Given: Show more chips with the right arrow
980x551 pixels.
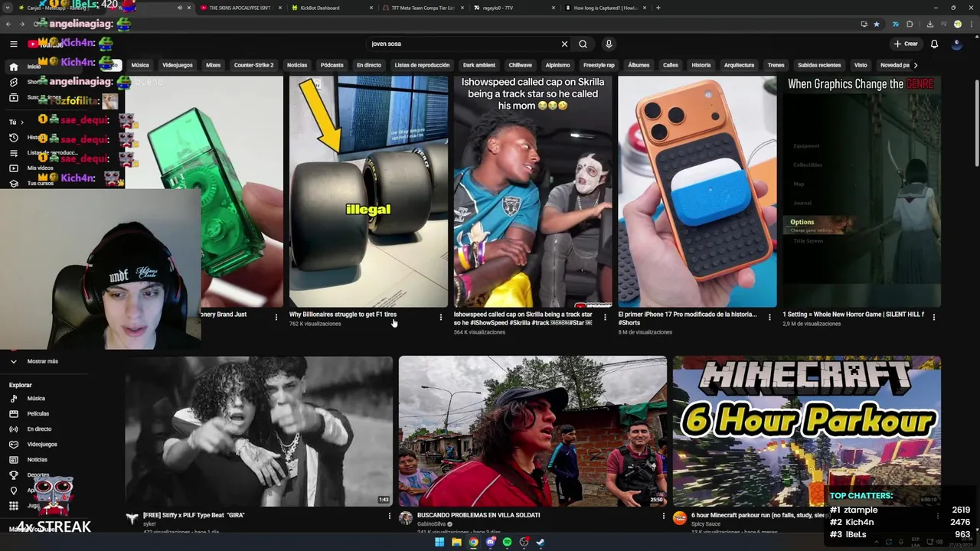Looking at the screenshot, I should click(916, 65).
